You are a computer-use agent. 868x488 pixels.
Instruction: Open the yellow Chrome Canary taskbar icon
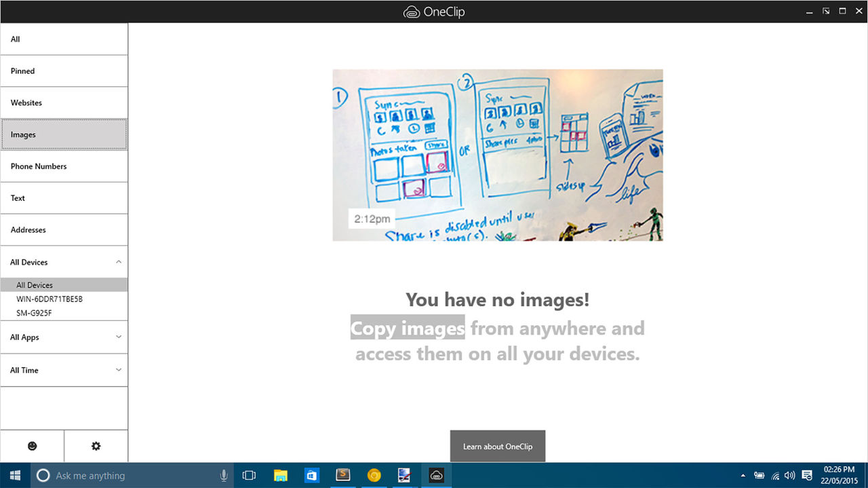coord(374,476)
